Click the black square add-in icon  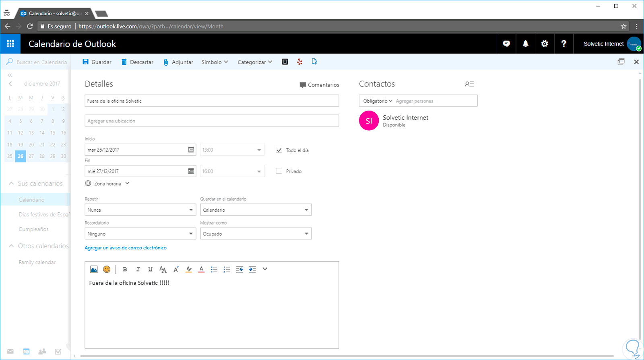tap(285, 62)
